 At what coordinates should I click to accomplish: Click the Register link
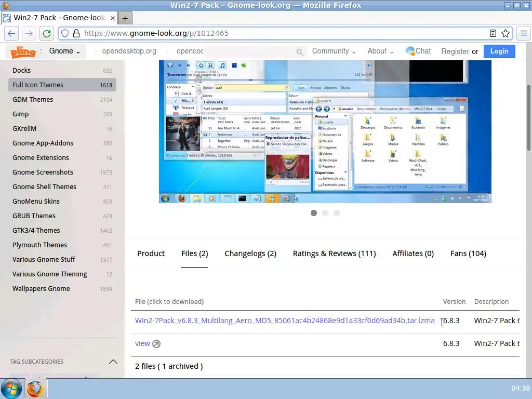point(455,51)
